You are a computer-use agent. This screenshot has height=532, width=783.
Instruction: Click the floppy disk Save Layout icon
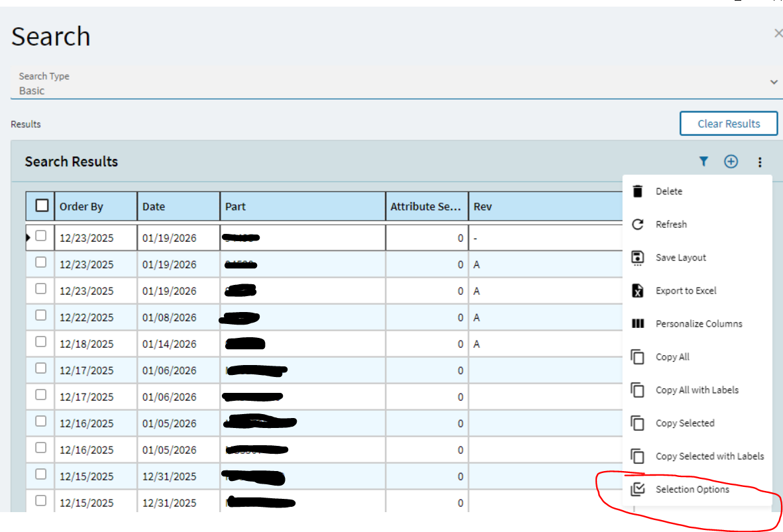click(638, 258)
